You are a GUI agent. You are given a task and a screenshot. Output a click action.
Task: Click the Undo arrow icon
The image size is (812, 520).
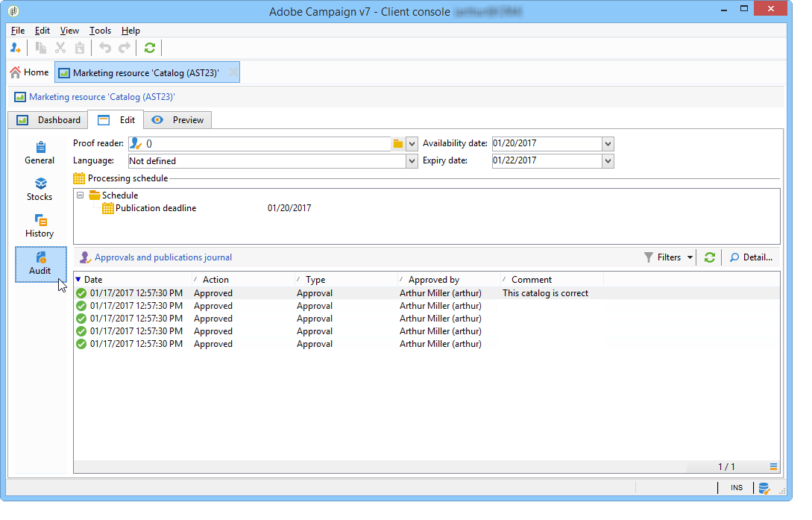coord(105,48)
